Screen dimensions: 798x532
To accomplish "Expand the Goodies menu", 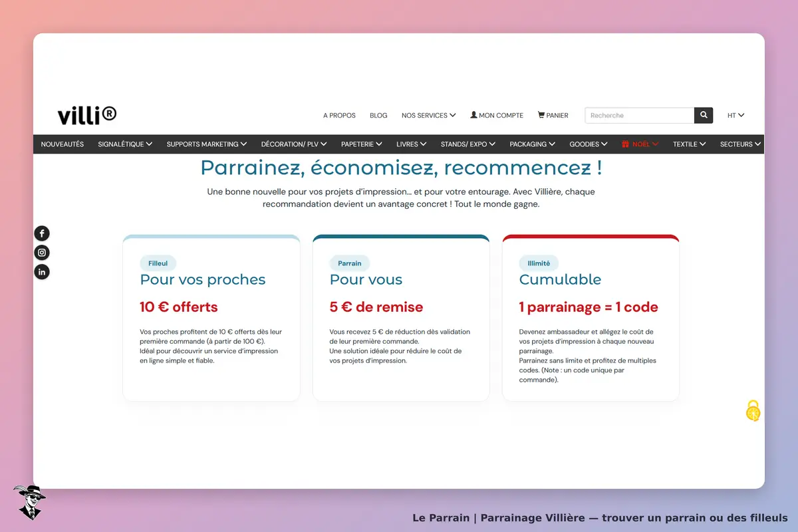I will pos(589,144).
